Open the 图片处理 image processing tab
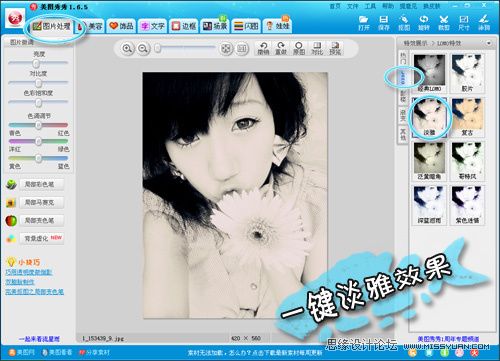The image size is (500, 361). point(52,26)
